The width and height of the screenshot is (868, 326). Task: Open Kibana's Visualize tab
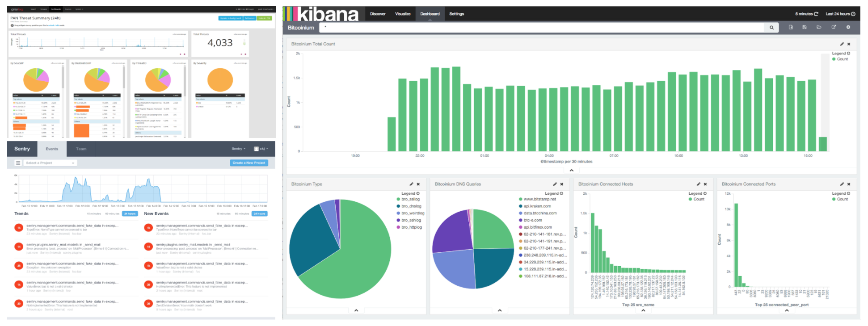click(403, 14)
